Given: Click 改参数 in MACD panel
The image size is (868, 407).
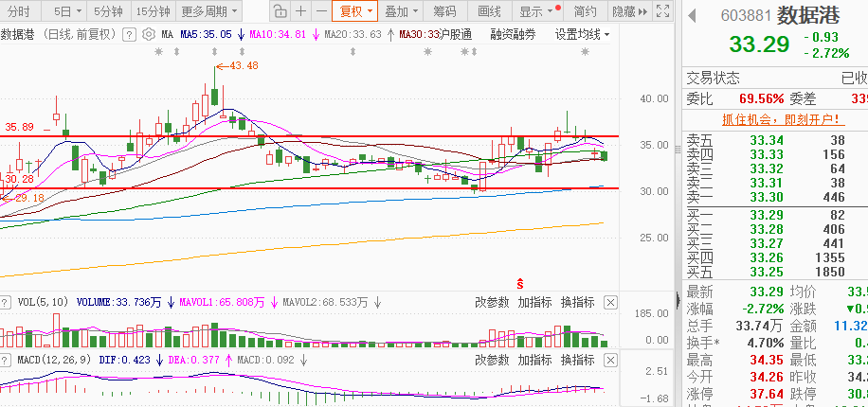Looking at the screenshot, I should [492, 361].
